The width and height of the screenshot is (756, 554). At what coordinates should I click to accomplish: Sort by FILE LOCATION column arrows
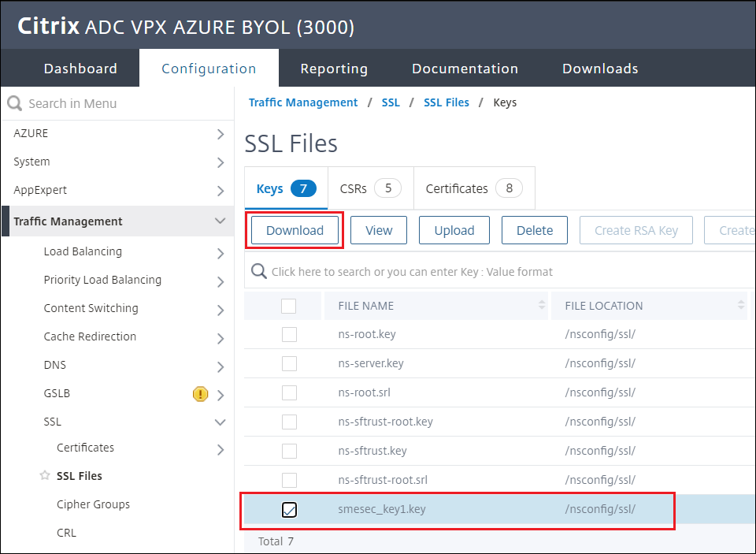[x=741, y=305]
